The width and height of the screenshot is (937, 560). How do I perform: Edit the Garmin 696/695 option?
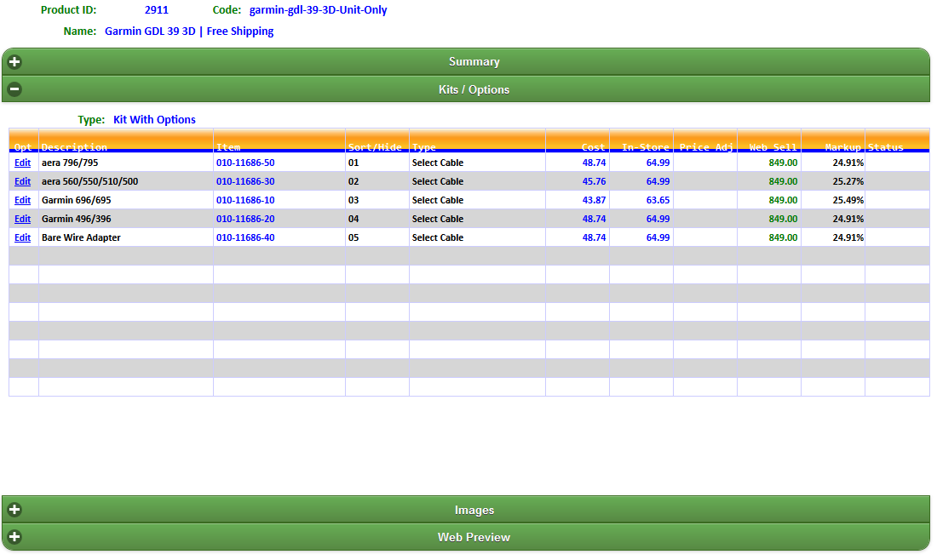coord(23,200)
